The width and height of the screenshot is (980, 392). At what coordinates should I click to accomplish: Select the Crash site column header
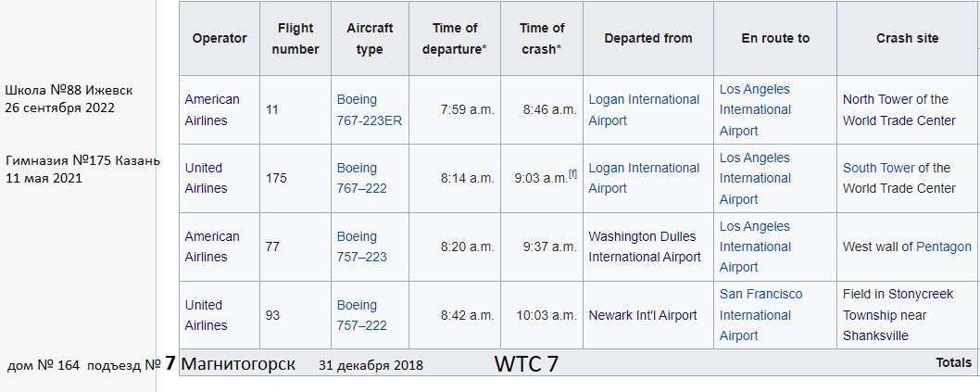pos(907,38)
